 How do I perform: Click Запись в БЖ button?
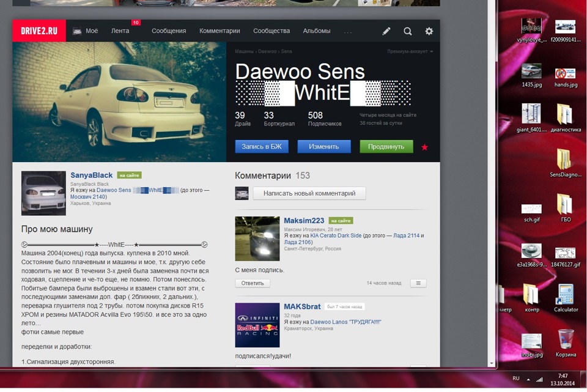tap(262, 147)
